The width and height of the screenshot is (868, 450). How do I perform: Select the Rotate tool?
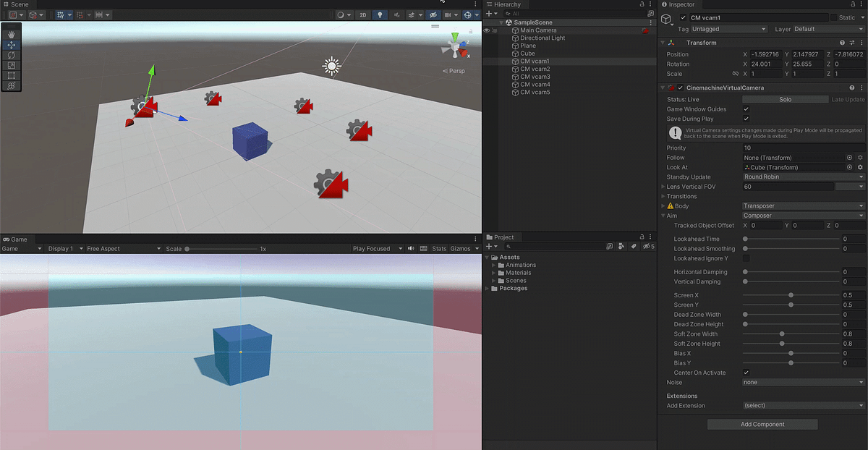(11, 55)
